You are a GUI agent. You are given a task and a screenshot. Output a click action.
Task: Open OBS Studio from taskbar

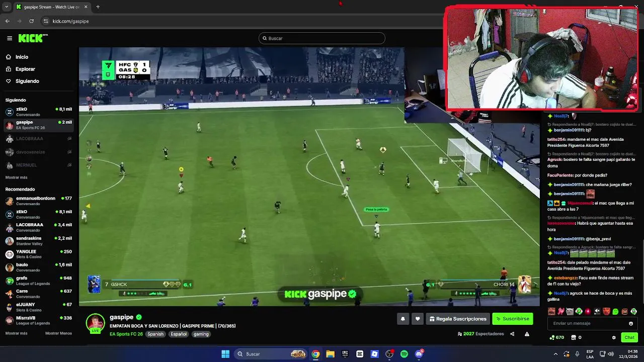389,354
